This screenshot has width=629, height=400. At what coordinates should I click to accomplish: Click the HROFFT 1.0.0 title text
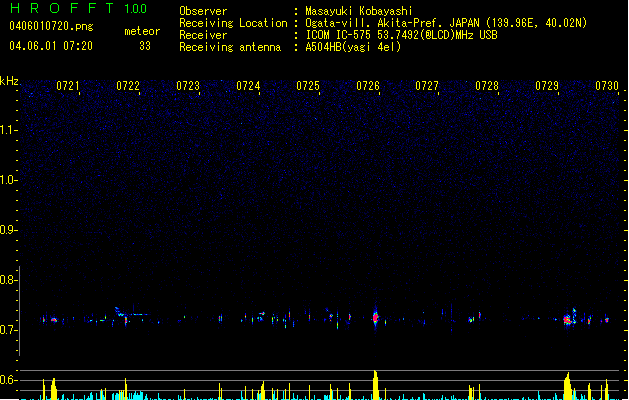point(79,8)
